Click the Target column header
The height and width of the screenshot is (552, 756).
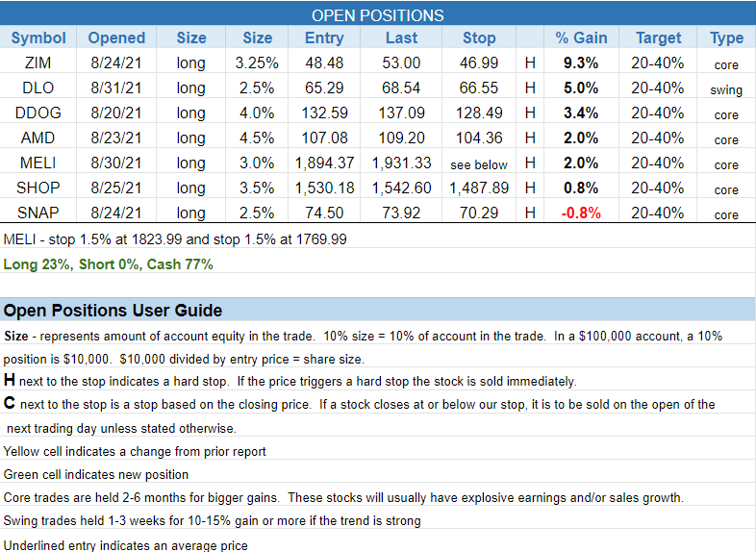tap(658, 38)
